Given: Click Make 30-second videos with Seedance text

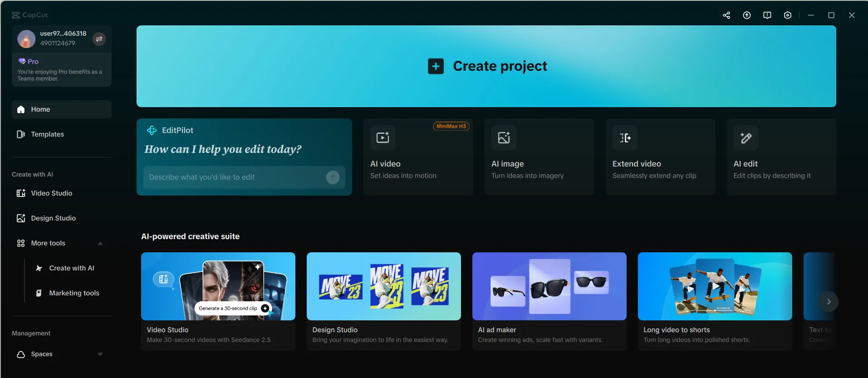Looking at the screenshot, I should (209, 340).
